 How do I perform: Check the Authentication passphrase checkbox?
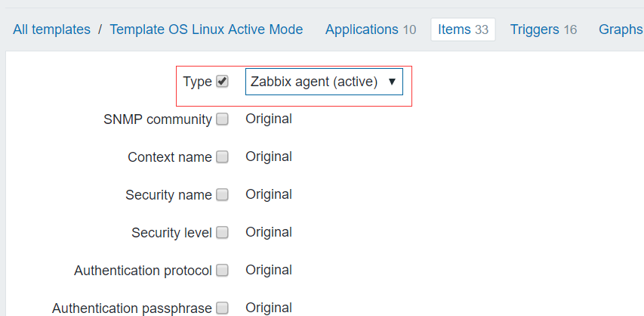[222, 308]
